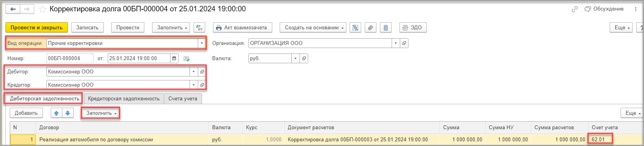Screen dimensions: 644x146
Task: Open table section Еще menu
Action: tap(632, 113)
